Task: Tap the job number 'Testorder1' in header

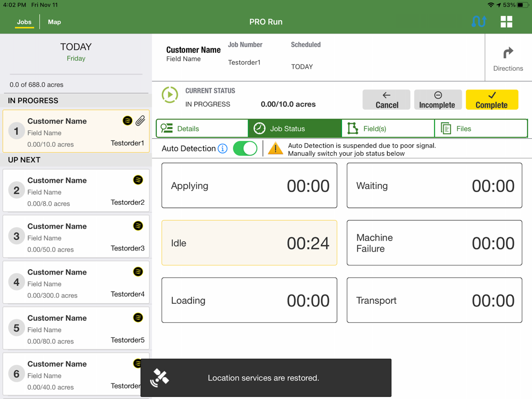Action: [x=244, y=62]
